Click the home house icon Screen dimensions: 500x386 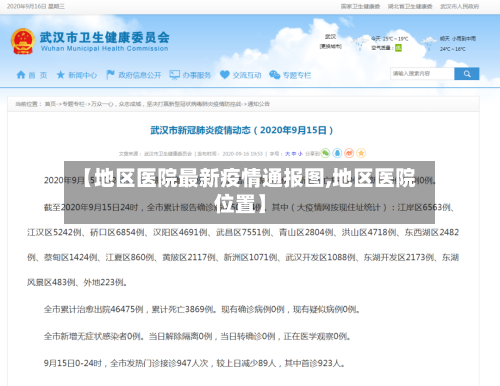(x=21, y=75)
